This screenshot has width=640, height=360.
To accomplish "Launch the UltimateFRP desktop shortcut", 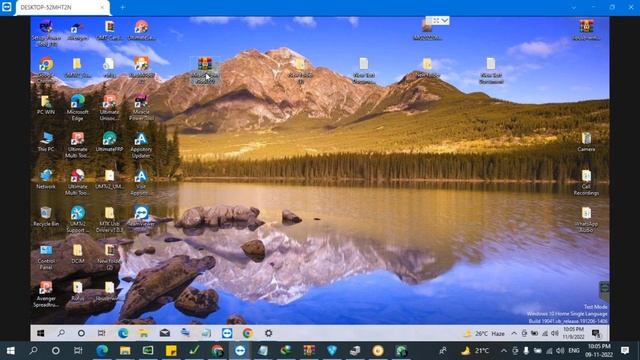I will [109, 142].
